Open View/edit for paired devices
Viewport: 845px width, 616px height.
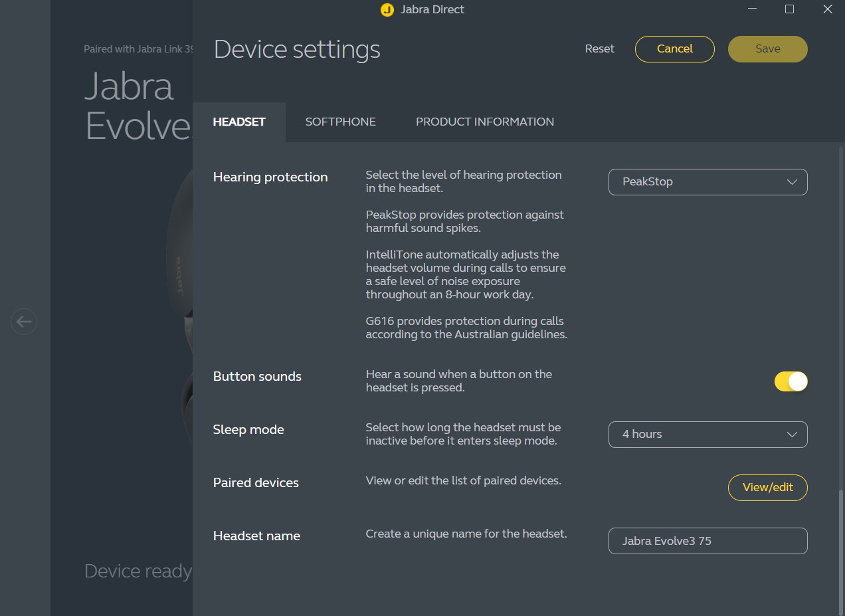point(767,488)
